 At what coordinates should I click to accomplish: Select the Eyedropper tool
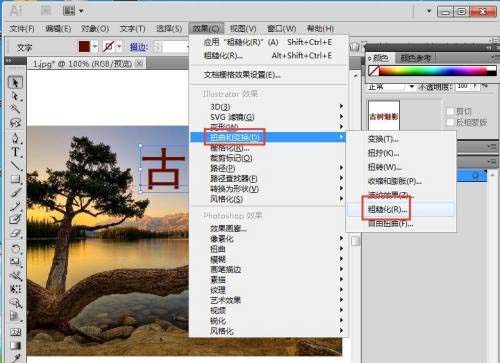point(15,358)
